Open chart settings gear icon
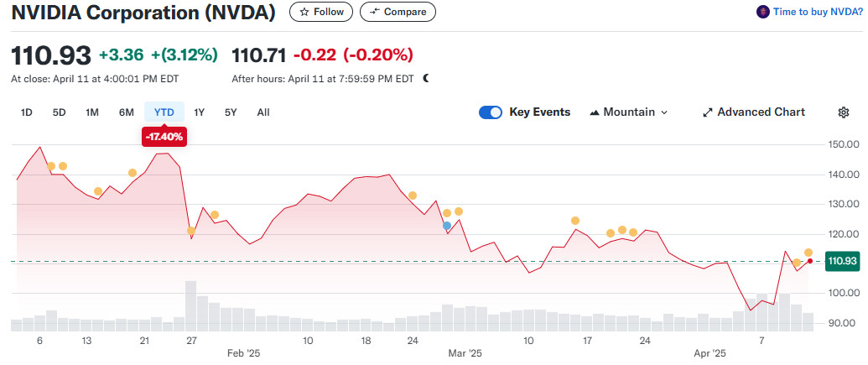The width and height of the screenshot is (868, 365). (x=844, y=112)
